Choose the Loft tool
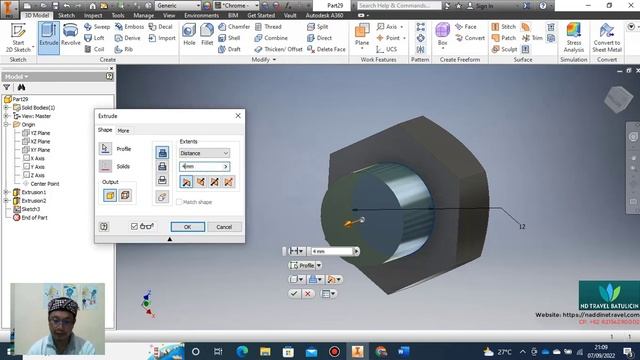This screenshot has height=360, width=640. point(94,38)
